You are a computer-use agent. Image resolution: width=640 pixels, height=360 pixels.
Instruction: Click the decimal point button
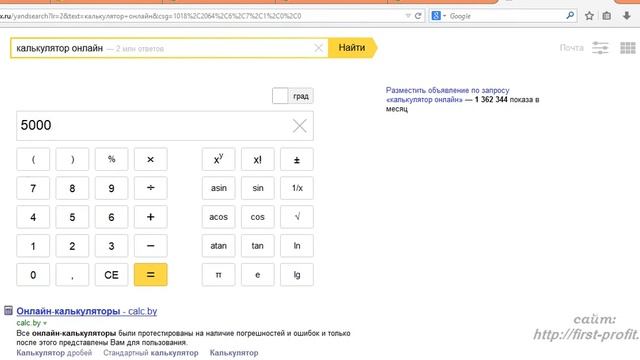(72, 275)
